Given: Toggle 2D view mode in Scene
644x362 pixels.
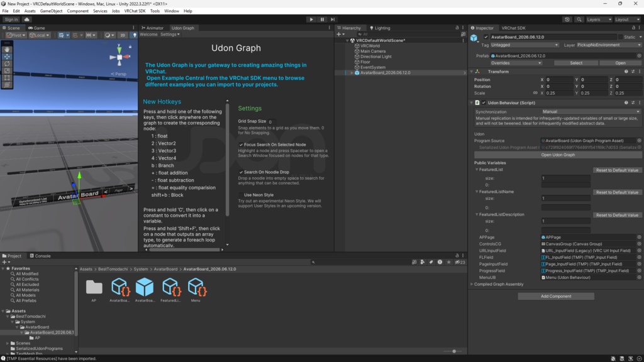Looking at the screenshot, I should (123, 35).
